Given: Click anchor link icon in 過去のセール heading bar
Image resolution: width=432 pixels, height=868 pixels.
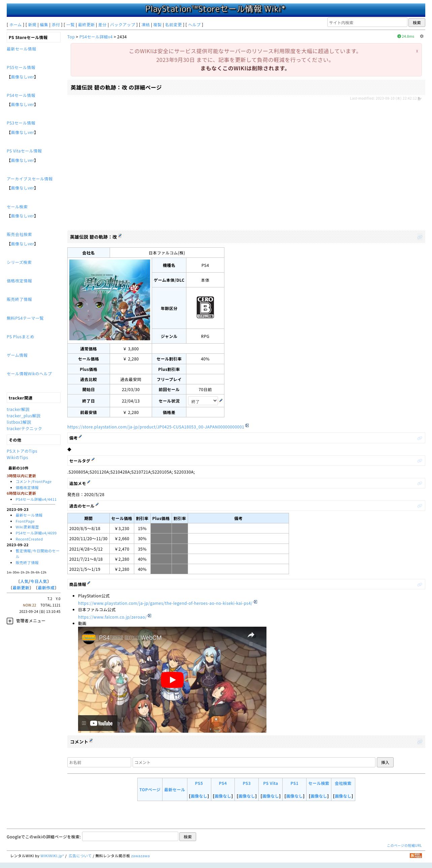Looking at the screenshot, I should tap(420, 506).
